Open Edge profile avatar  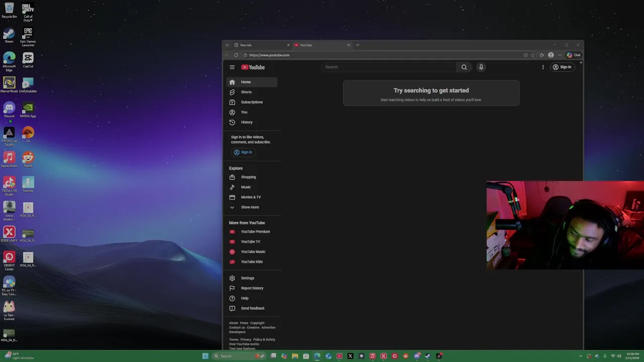[x=551, y=55]
